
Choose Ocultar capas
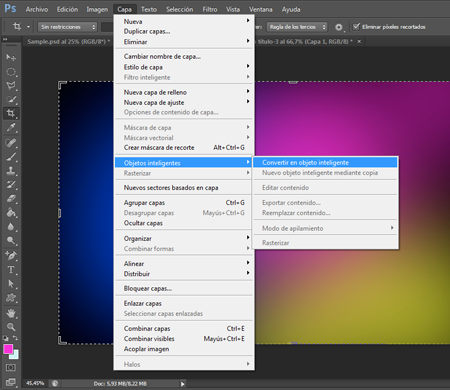pos(184,223)
